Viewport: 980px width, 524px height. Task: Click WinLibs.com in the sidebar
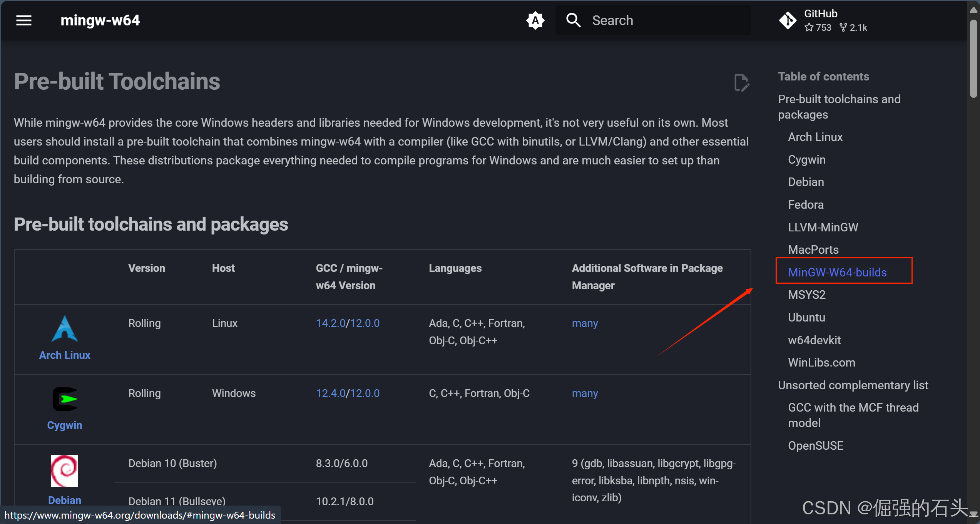click(x=821, y=362)
